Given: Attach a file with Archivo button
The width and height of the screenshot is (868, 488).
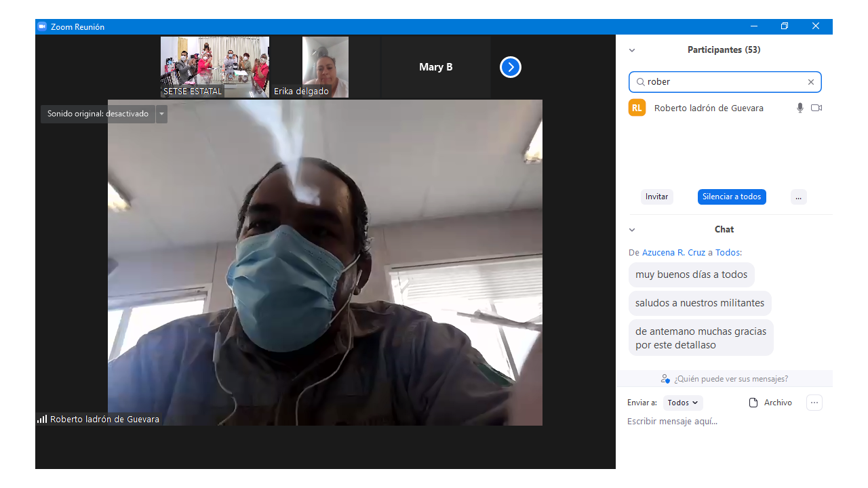Looking at the screenshot, I should coord(770,403).
